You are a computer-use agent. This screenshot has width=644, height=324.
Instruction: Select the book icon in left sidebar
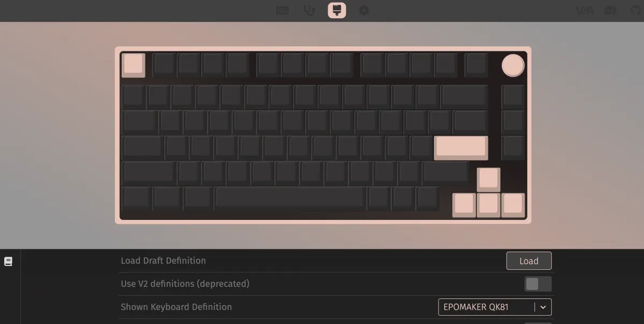point(8,262)
